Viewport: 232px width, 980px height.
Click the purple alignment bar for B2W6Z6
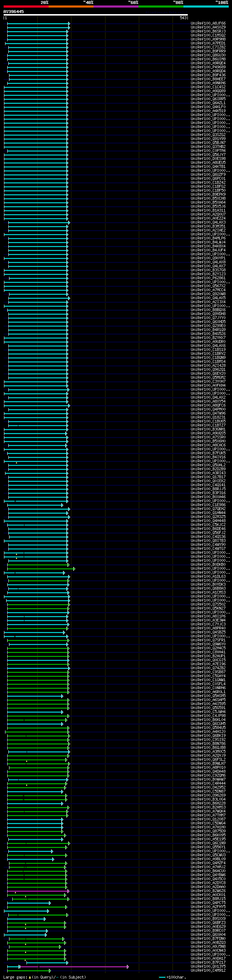pos(38,891)
